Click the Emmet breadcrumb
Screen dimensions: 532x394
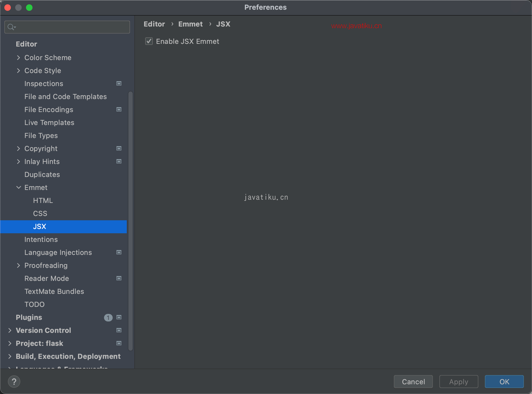coord(190,24)
